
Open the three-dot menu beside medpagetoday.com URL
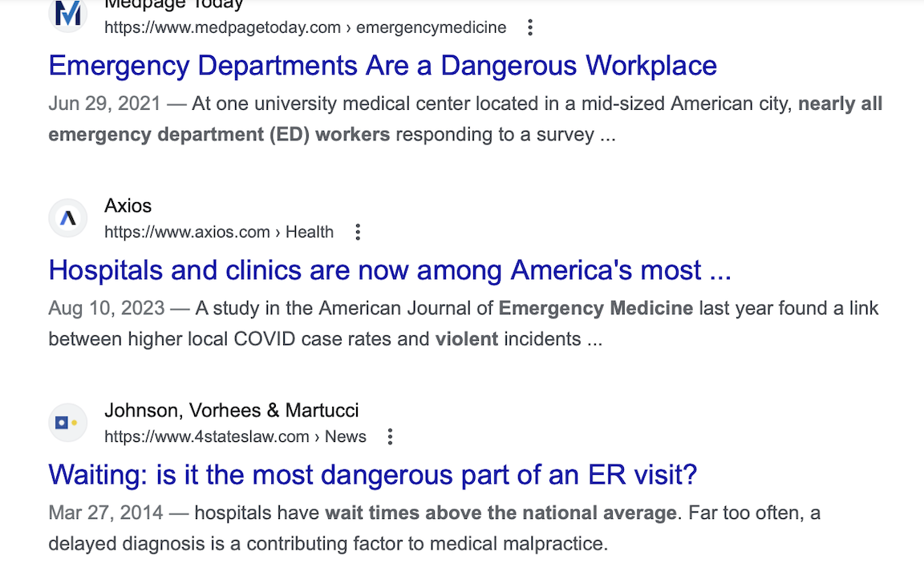[529, 28]
